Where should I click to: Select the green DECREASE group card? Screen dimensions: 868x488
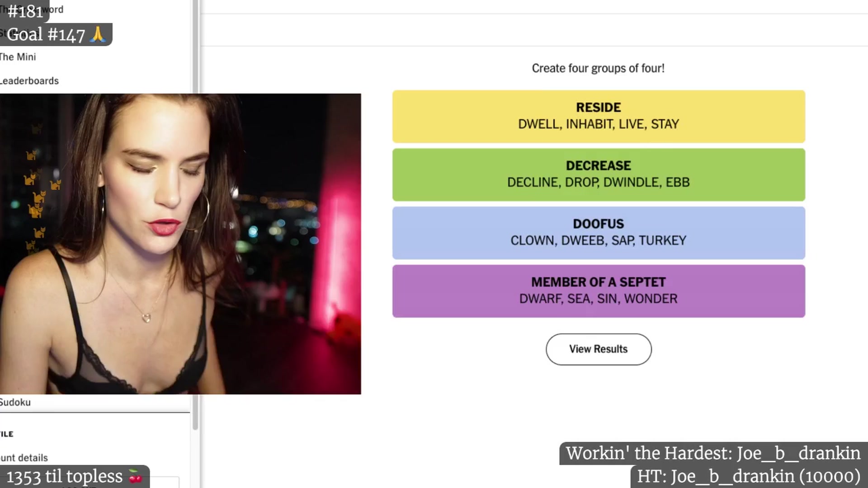(599, 175)
